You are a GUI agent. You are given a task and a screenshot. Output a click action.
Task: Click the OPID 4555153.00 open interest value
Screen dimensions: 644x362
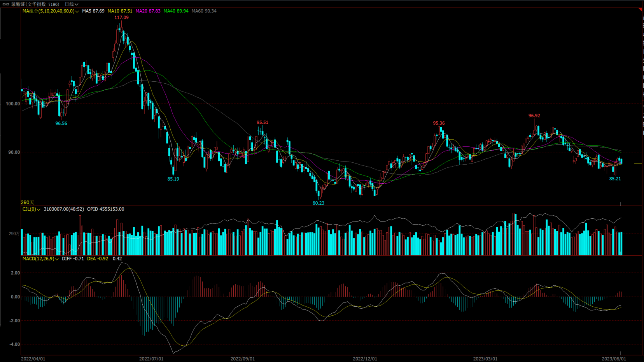click(x=106, y=209)
